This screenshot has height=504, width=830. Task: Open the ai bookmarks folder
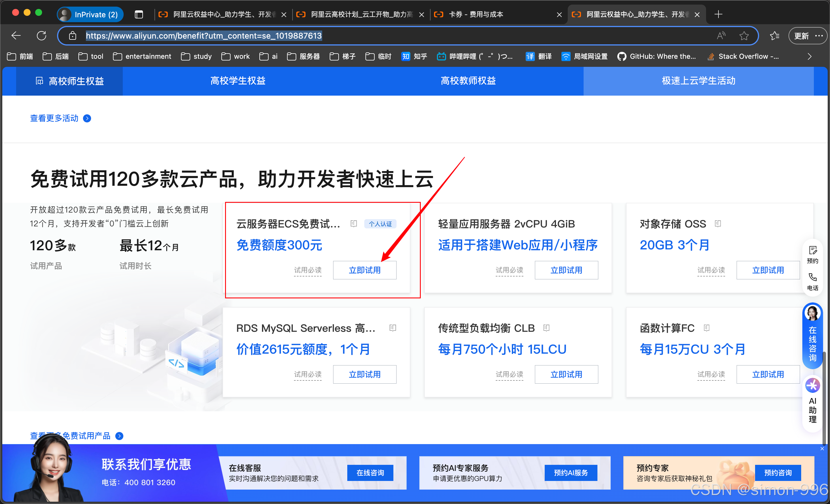click(268, 56)
